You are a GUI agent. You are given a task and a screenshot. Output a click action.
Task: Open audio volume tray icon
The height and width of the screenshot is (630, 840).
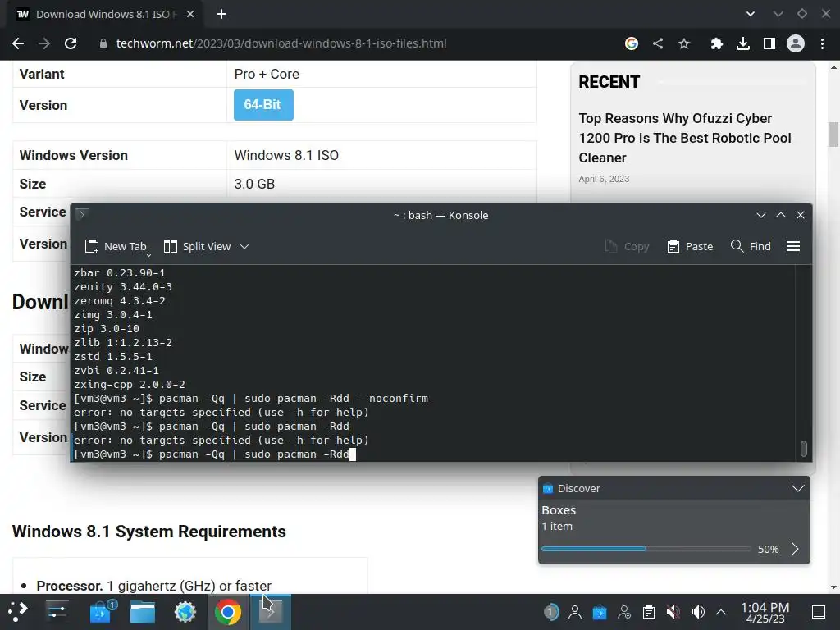(697, 612)
